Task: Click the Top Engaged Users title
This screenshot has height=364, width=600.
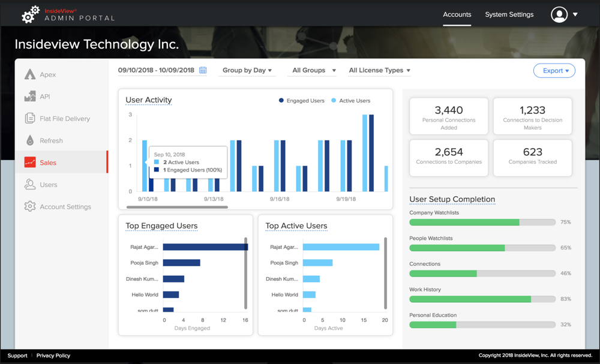Action: [161, 225]
